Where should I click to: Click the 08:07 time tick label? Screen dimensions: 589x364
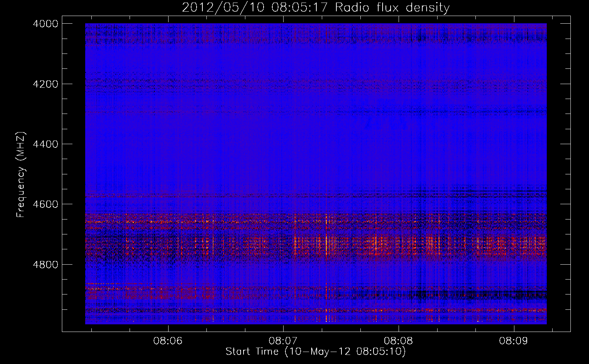pos(283,341)
